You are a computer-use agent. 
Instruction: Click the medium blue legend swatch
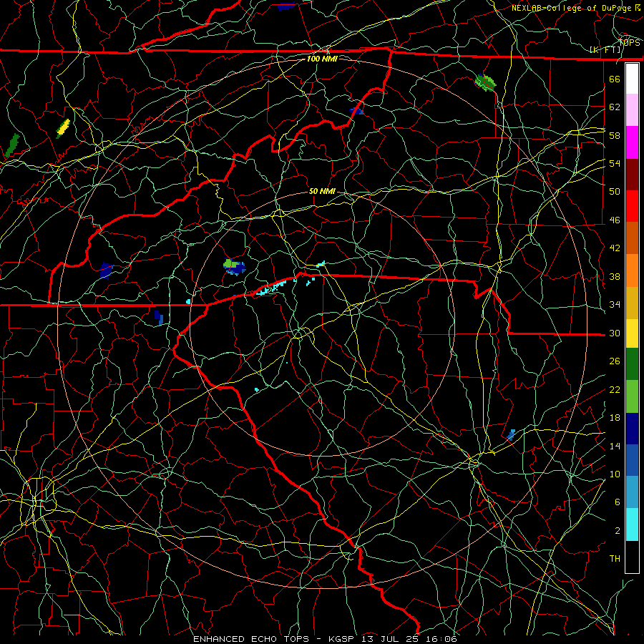632,460
